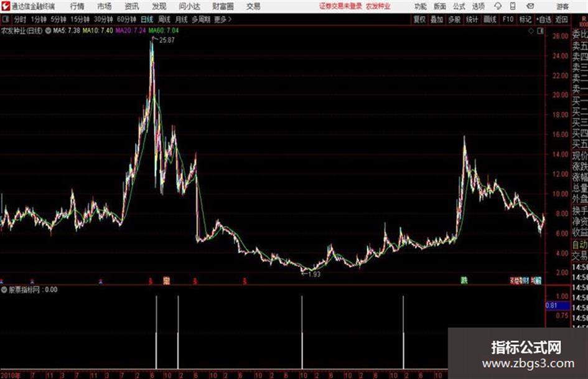Open the 资讯 menu
Image resolution: width=588 pixels, height=379 pixels.
(x=132, y=6)
